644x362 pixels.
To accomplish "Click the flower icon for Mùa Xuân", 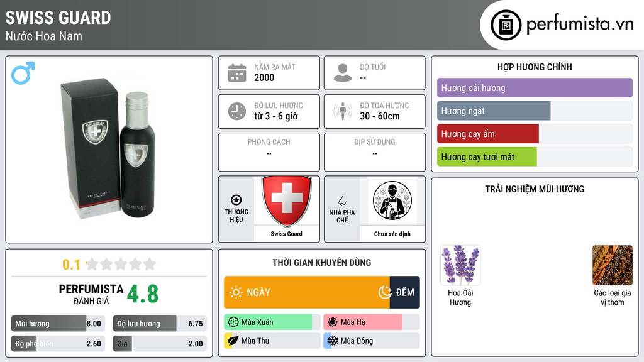I will point(233,322).
